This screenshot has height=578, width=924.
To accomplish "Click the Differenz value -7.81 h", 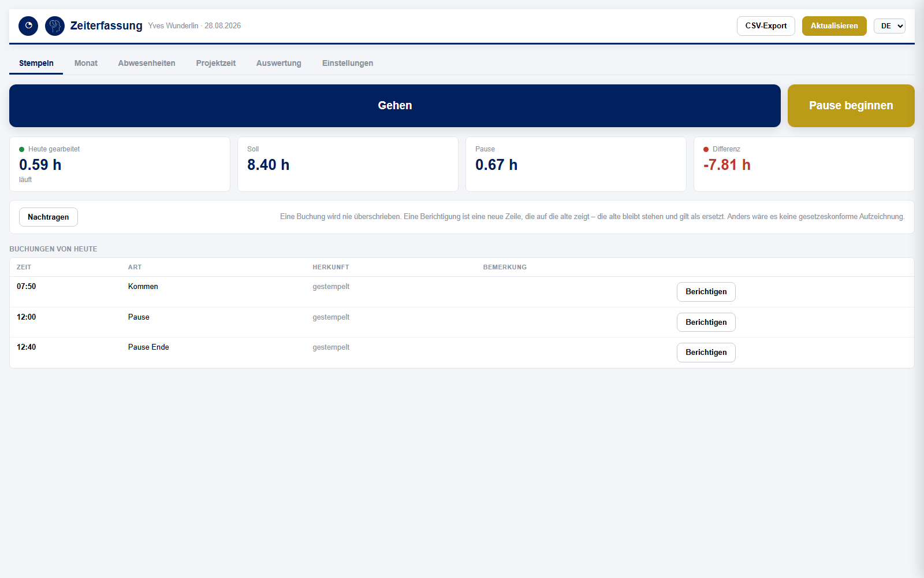I will coord(727,165).
